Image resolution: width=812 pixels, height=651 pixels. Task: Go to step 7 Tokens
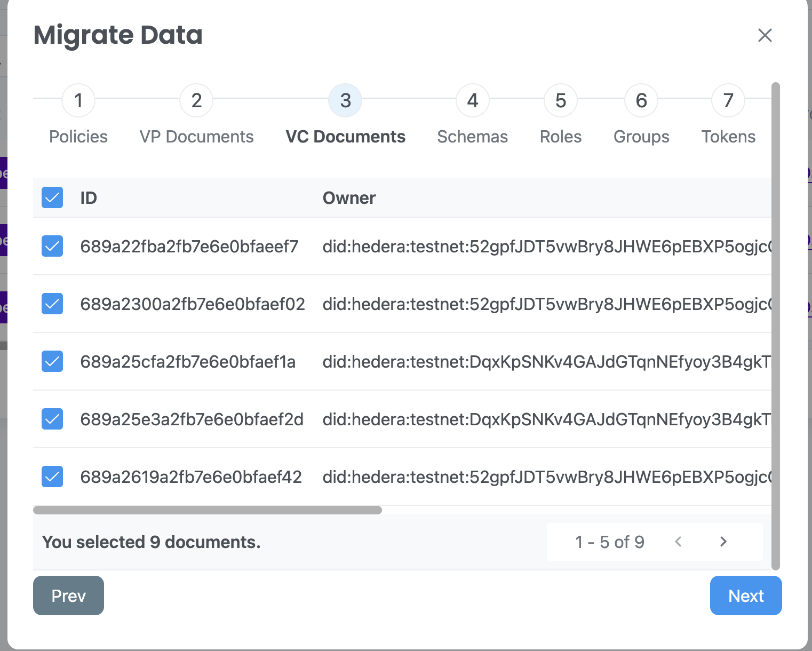click(728, 101)
